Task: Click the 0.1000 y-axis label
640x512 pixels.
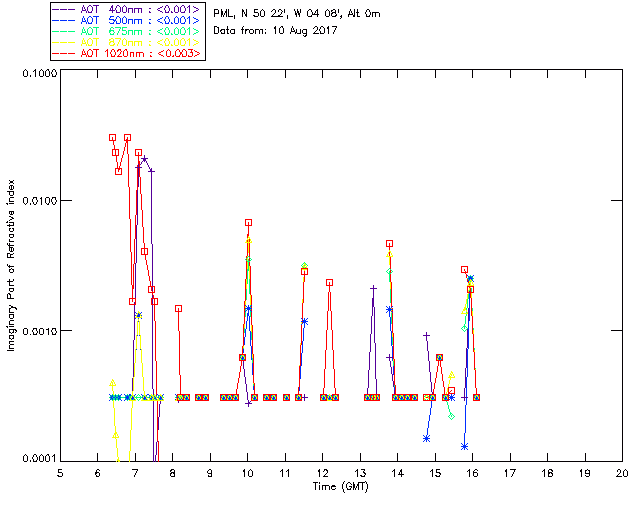Action: [x=39, y=73]
